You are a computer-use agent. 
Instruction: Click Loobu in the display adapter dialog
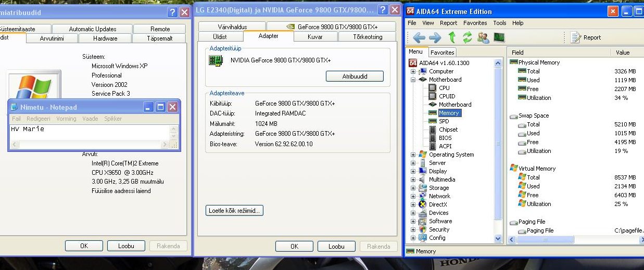(x=336, y=246)
